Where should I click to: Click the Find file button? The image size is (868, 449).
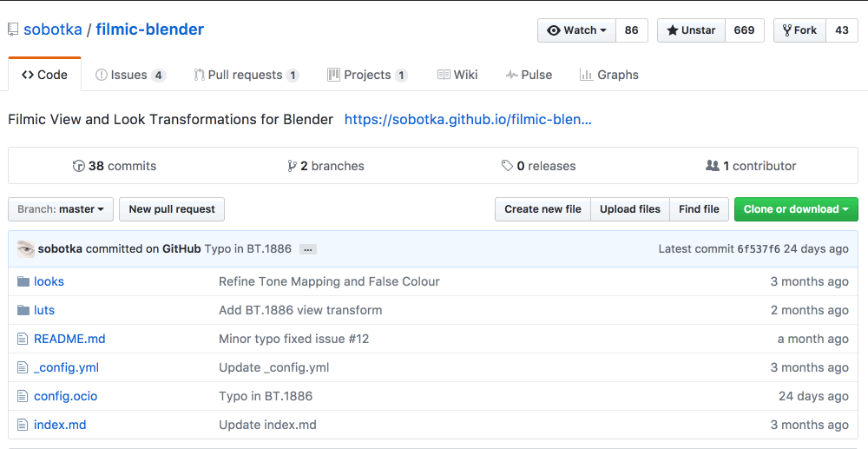click(699, 209)
